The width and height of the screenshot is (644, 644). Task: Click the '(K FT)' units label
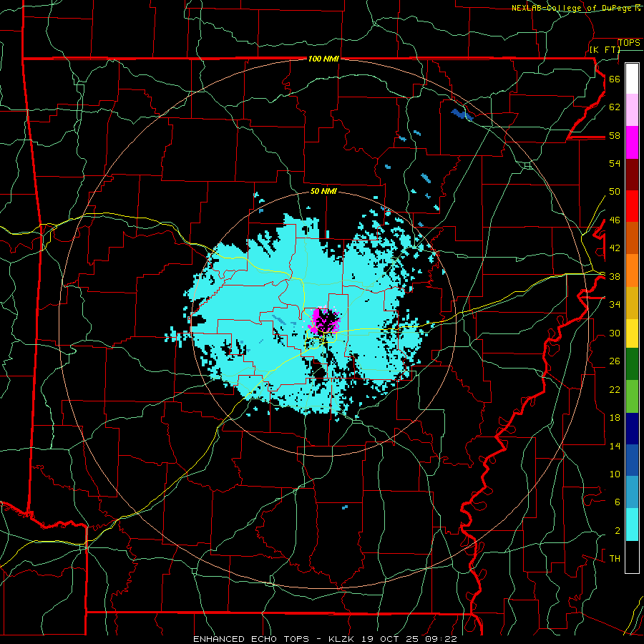[605, 49]
